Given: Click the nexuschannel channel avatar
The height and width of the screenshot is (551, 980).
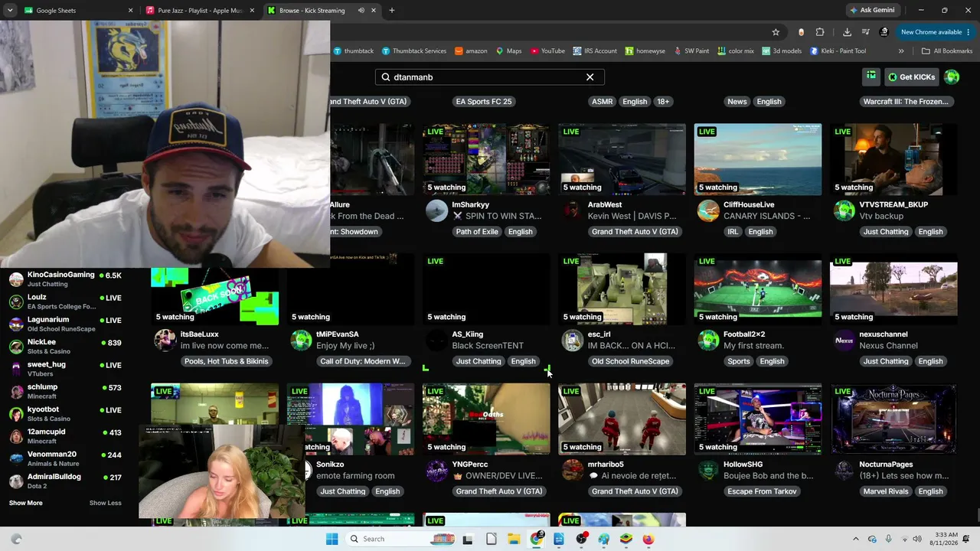Looking at the screenshot, I should (x=844, y=341).
